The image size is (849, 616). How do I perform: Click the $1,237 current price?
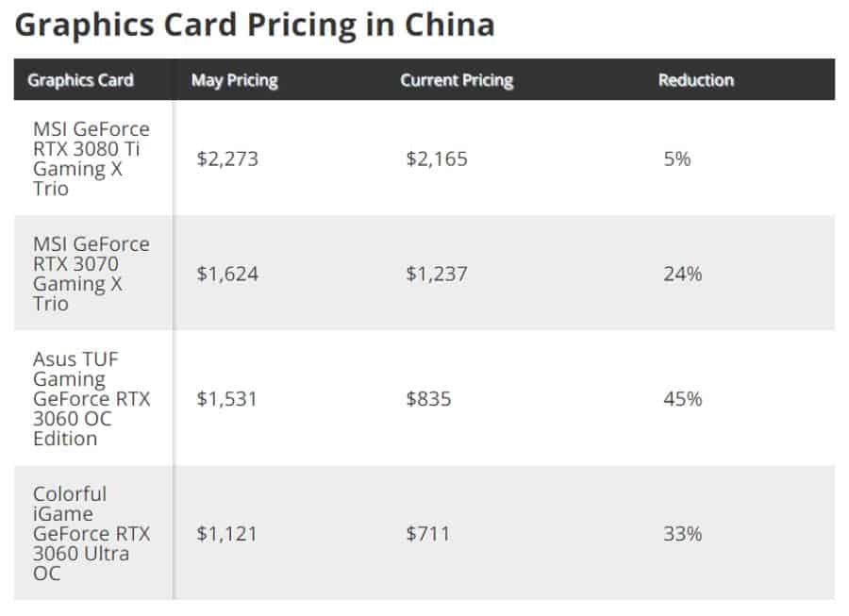437,274
